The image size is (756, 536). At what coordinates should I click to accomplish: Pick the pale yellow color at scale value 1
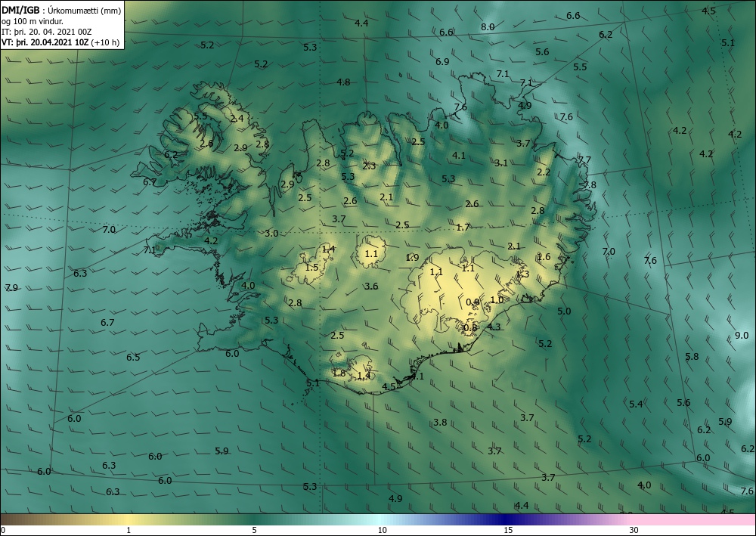127,519
